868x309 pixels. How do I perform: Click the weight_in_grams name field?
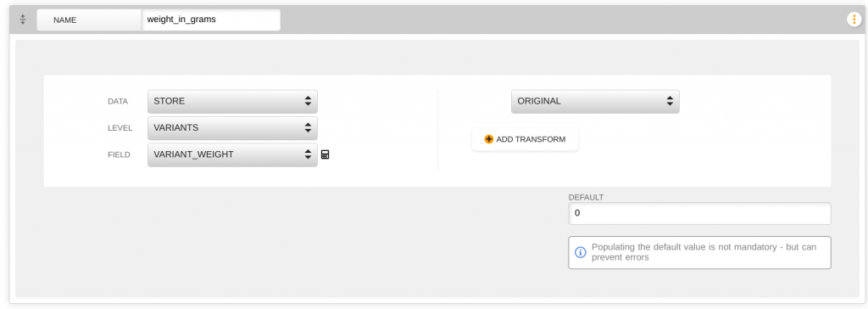pyautogui.click(x=211, y=20)
